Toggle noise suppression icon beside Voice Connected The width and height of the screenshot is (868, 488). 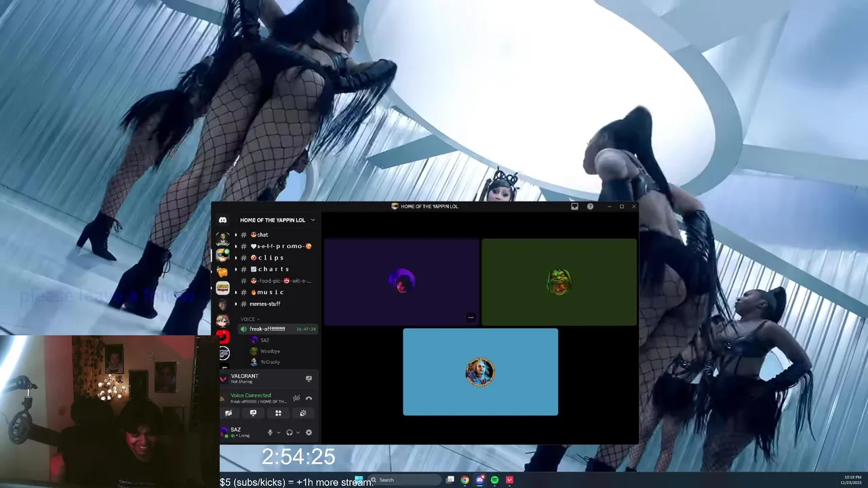[x=296, y=398]
